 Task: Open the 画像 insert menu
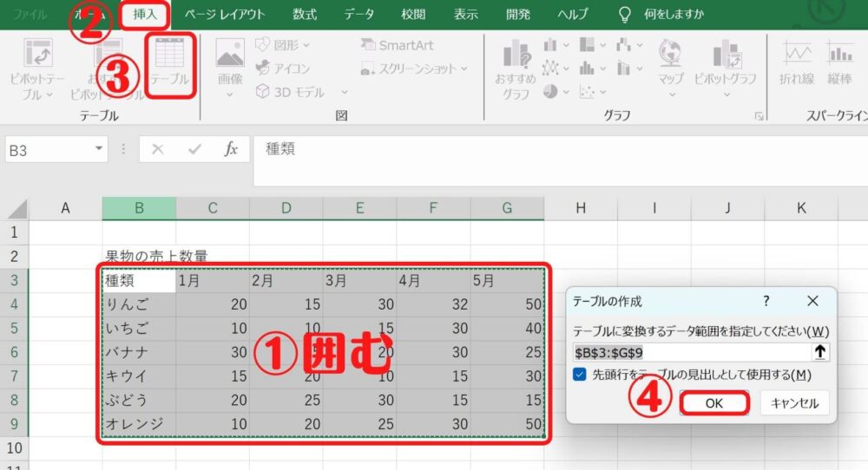point(230,69)
